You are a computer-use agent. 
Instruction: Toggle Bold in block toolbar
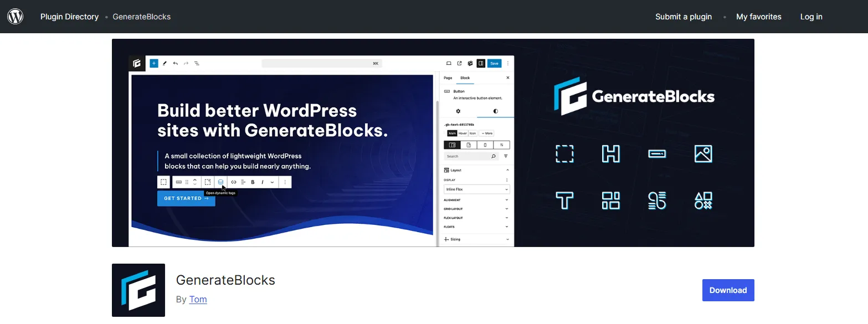[253, 182]
